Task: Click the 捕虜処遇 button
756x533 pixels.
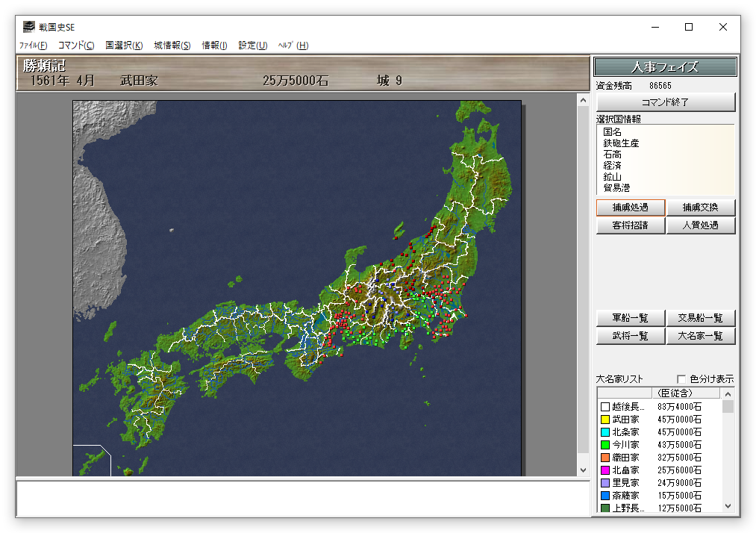Action: tap(630, 208)
